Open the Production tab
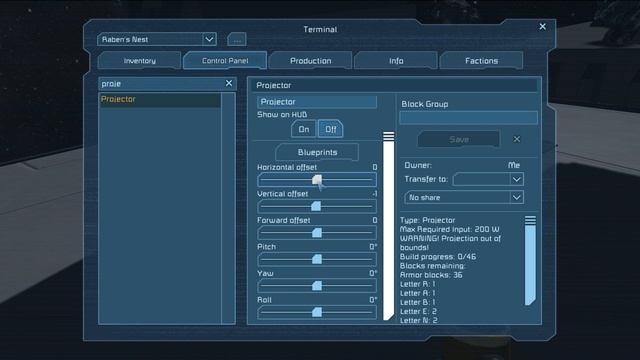The width and height of the screenshot is (640, 360). point(310,61)
